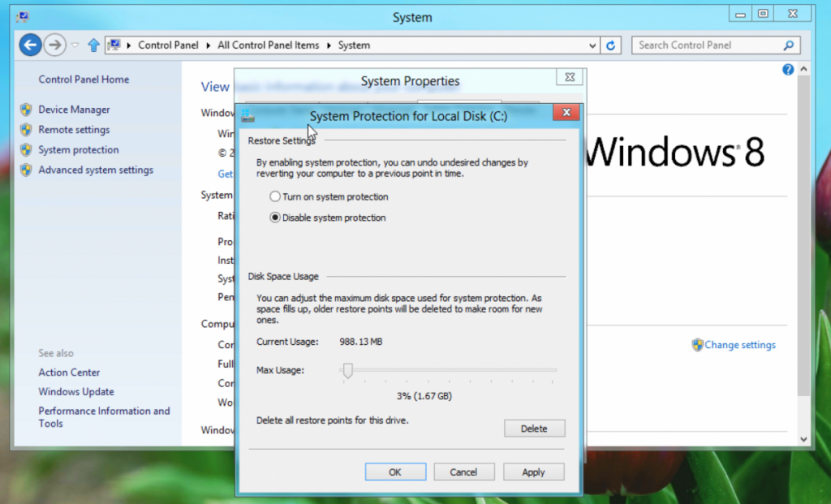The height and width of the screenshot is (504, 831).
Task: Click Delete to remove all restore points
Action: (x=534, y=429)
